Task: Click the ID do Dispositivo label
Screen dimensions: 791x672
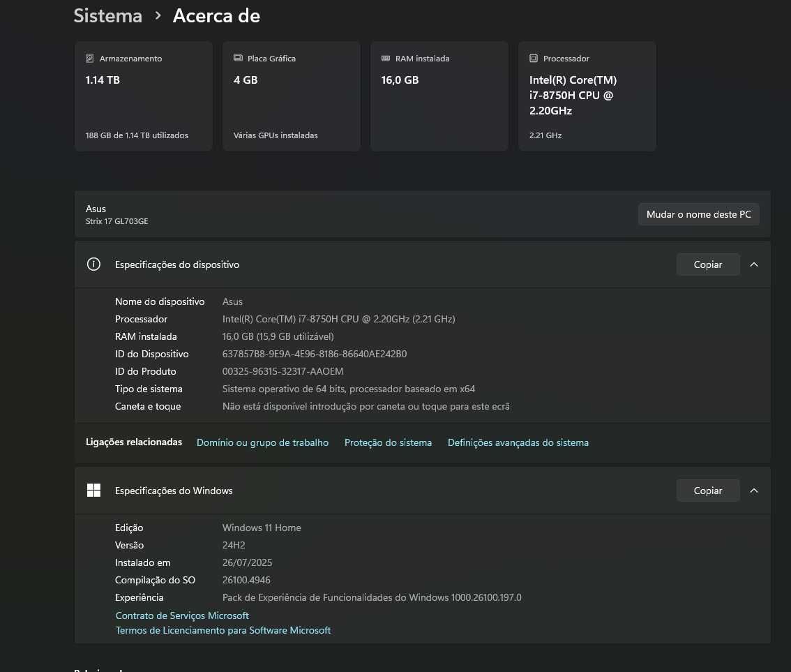Action: 151,354
